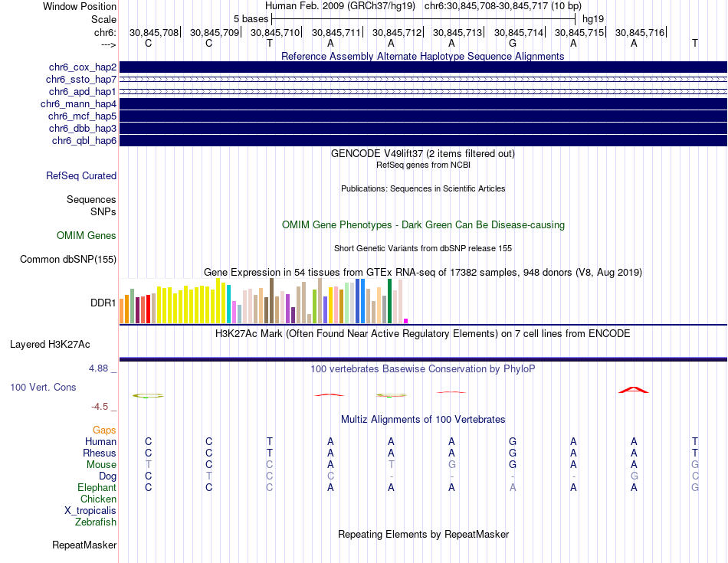Select the Zebrafish species label

pos(96,522)
